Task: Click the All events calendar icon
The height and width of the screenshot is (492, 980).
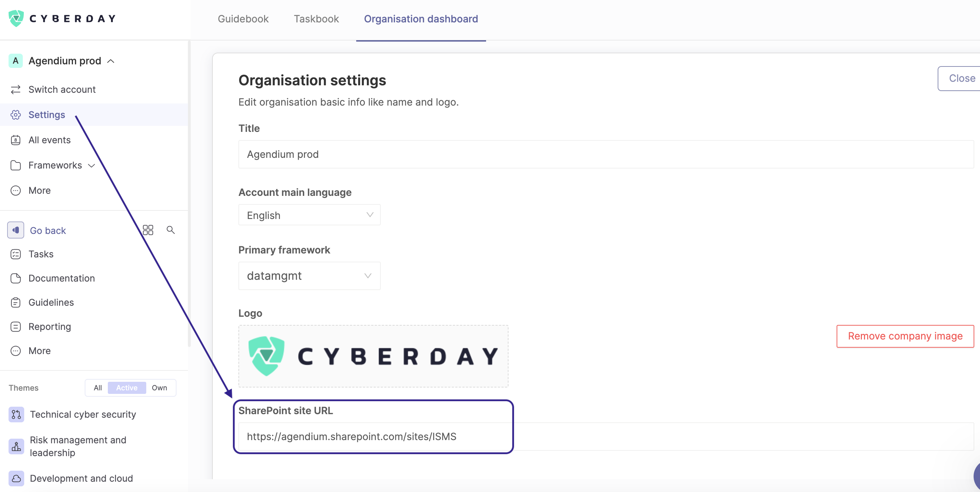Action: pyautogui.click(x=16, y=140)
